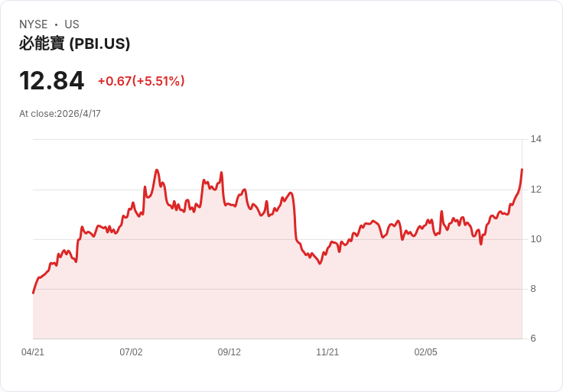Viewport: 563px width, 392px height.
Task: Select the 02/05 date on the x-axis
Action: [x=425, y=352]
